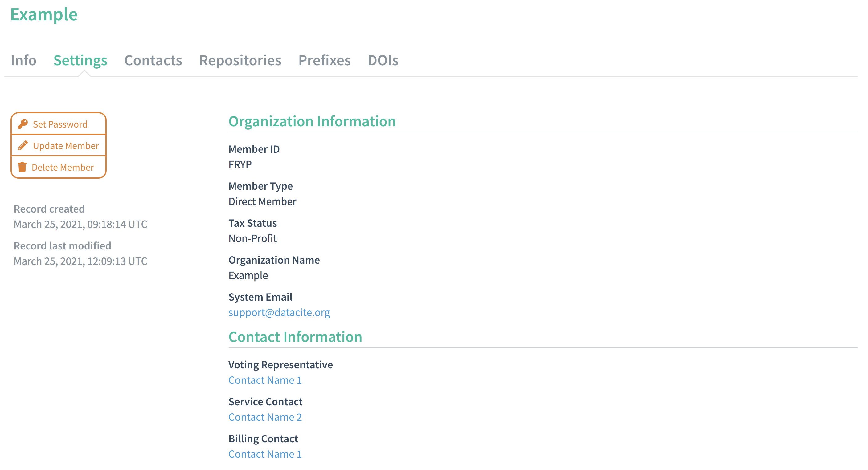Click the trash icon beside Delete Member

click(x=22, y=167)
